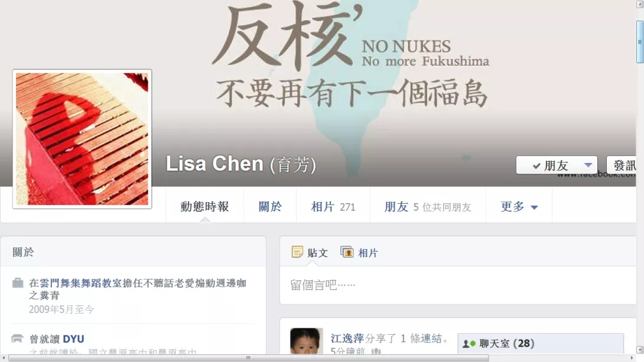This screenshot has height=362, width=644.
Task: Open Lisa Chen's profile picture
Action: 82,139
